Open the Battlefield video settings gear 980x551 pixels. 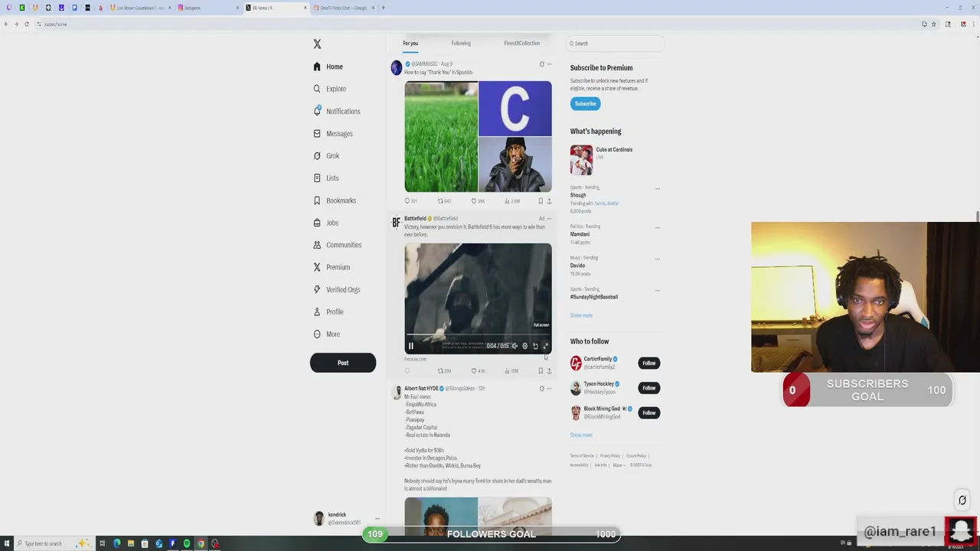[524, 346]
